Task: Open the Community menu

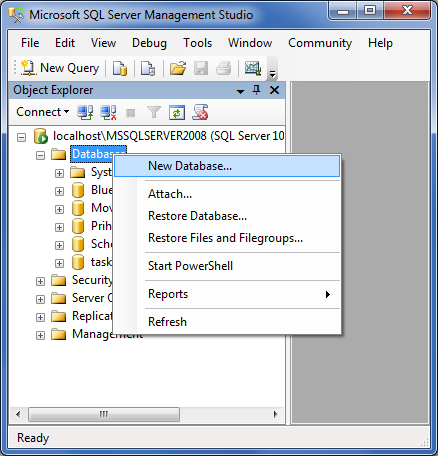Action: pos(320,43)
